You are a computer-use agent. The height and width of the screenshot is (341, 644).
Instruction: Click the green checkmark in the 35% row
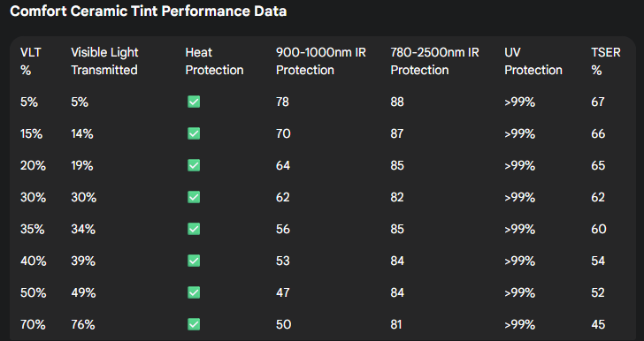(194, 229)
